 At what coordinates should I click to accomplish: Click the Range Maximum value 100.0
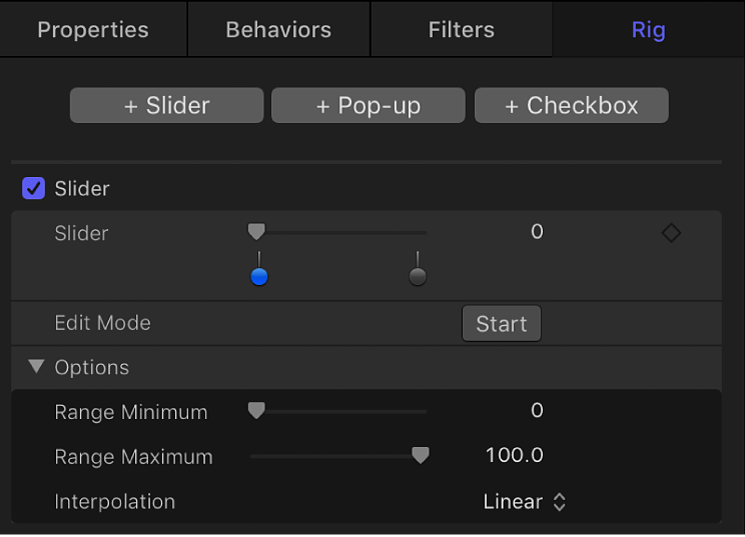pos(514,456)
